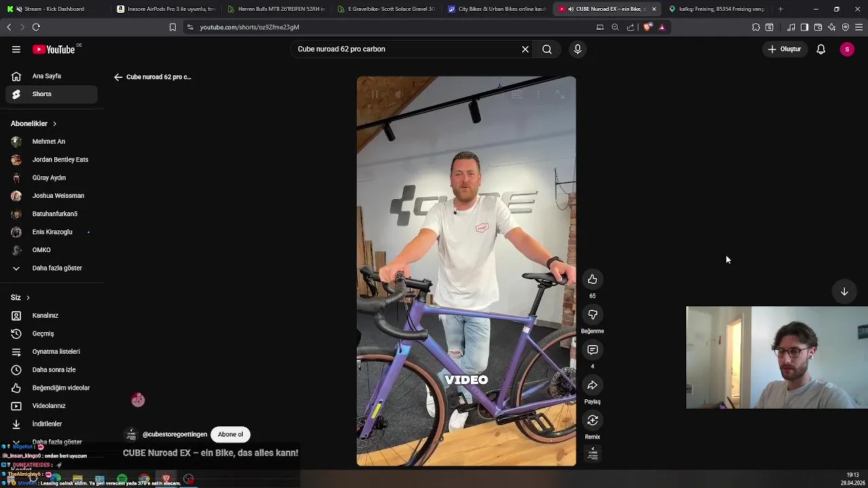Open the Enis Kirazoglu channel
Viewport: 868px width, 488px height.
click(x=52, y=232)
